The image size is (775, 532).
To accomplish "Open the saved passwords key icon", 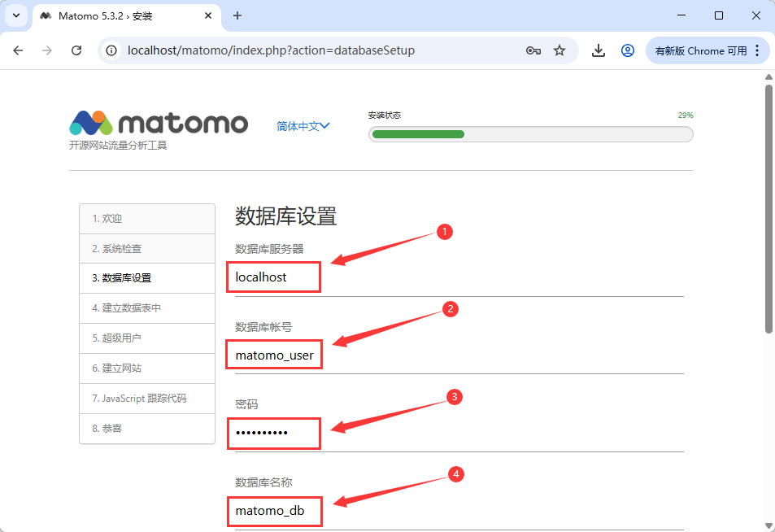I will click(533, 50).
